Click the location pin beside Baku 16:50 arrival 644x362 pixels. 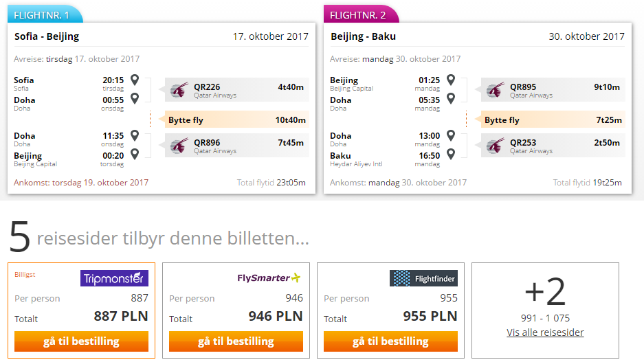451,154
